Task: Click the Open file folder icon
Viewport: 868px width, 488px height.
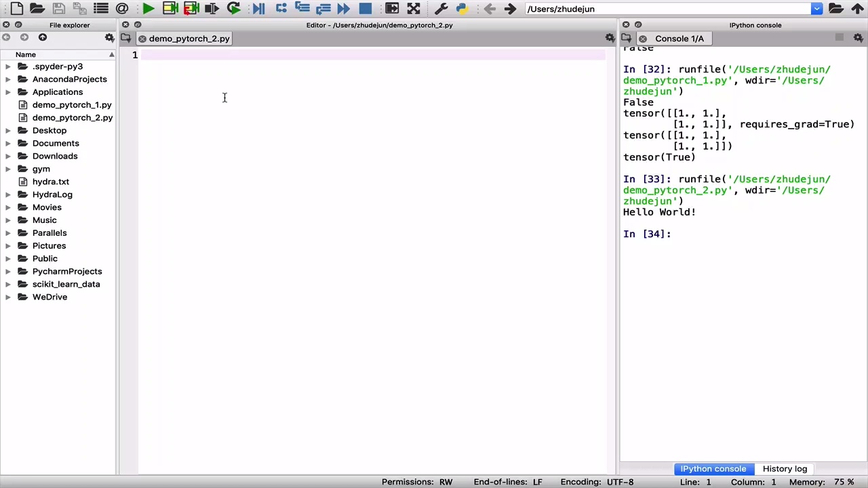Action: coord(37,9)
